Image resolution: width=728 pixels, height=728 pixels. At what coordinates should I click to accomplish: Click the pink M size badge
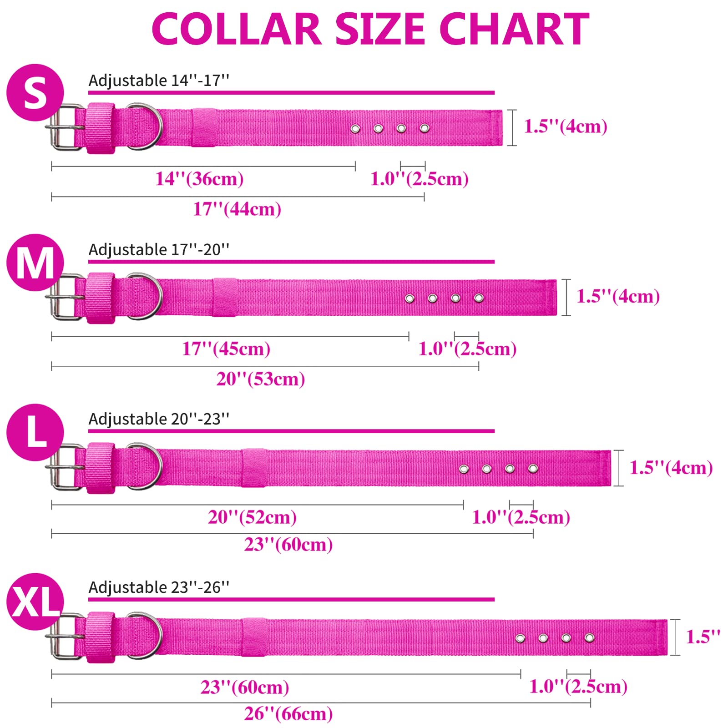point(35,263)
